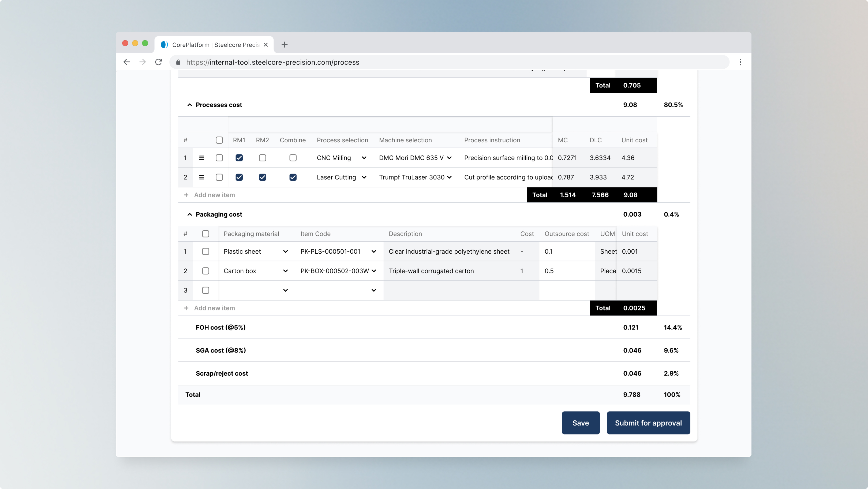
Task: Open a new browser tab
Action: (285, 45)
